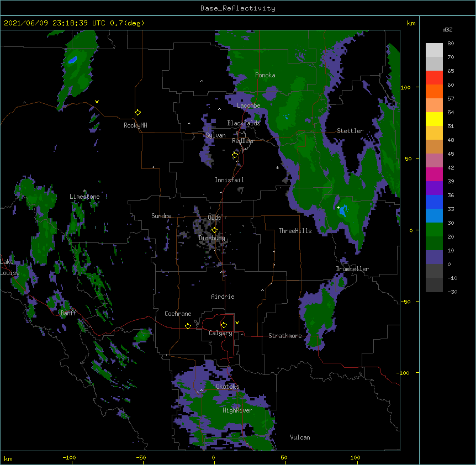Click the Drumheller city label
Viewport: 476px width, 465px height.
tap(352, 269)
